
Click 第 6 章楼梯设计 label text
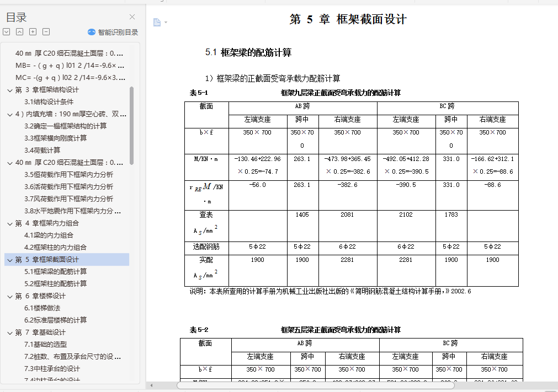click(40, 296)
